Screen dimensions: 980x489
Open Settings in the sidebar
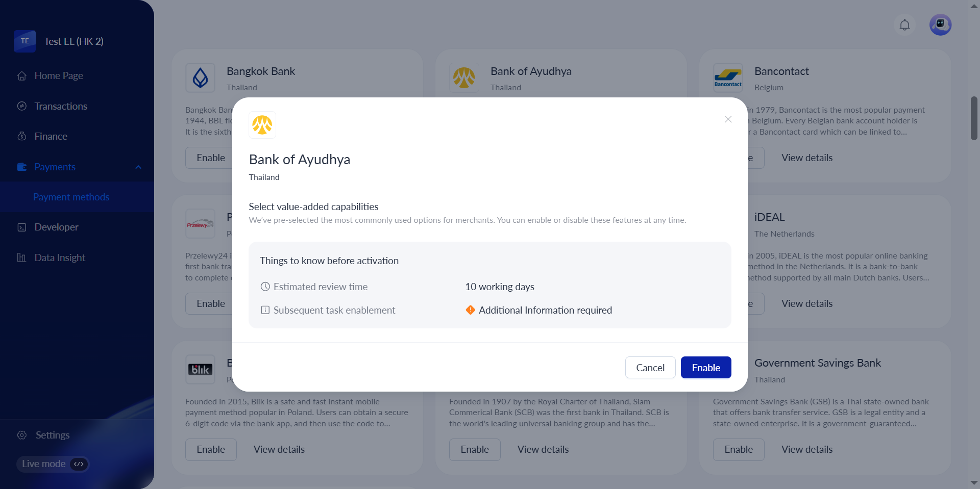point(53,435)
